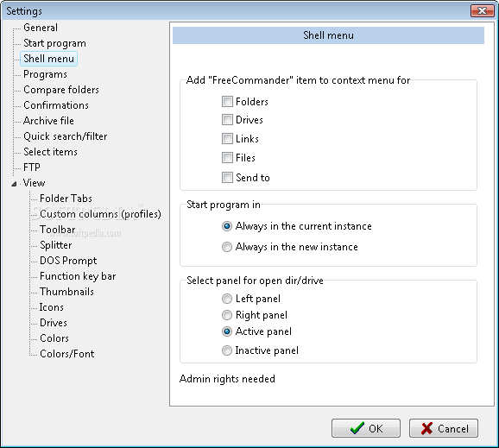The height and width of the screenshot is (448, 499).
Task: Confirm settings with the OK button
Action: 366,428
